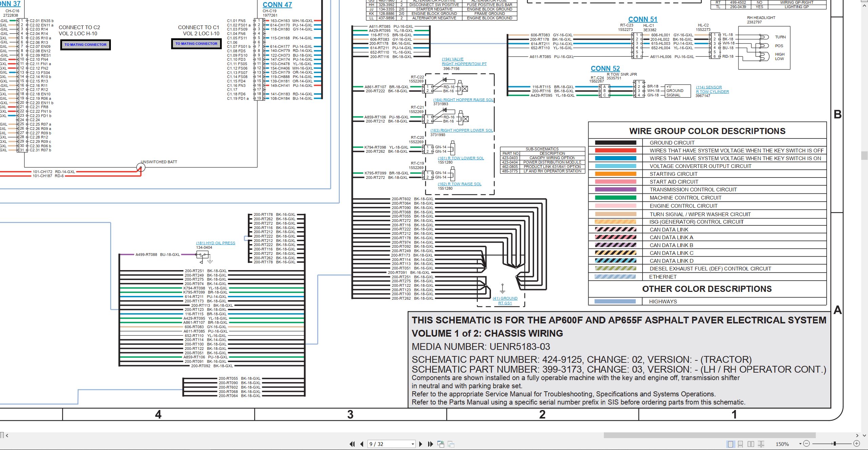Go to the previous page

(362, 444)
